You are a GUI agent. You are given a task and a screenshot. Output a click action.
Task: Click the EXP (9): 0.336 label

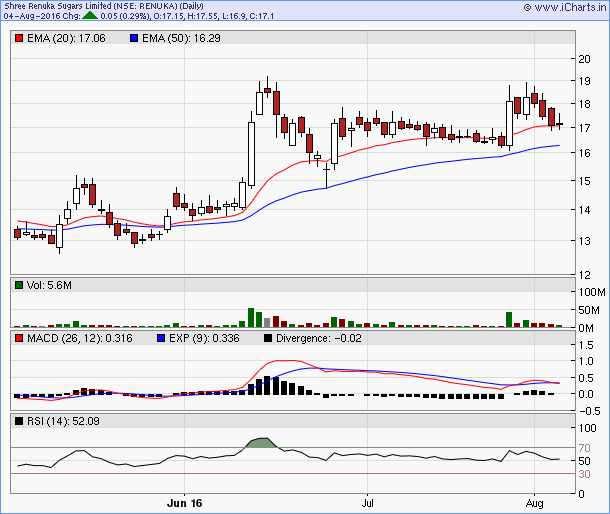coord(204,338)
